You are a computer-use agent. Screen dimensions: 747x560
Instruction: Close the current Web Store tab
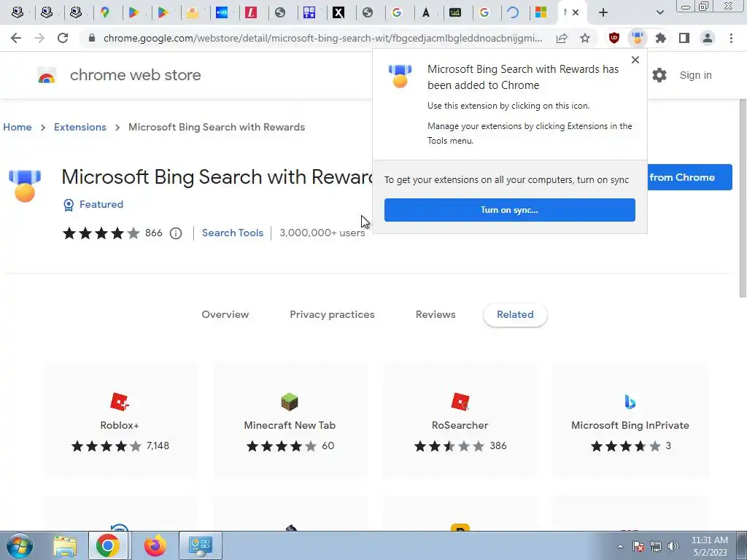point(576,13)
